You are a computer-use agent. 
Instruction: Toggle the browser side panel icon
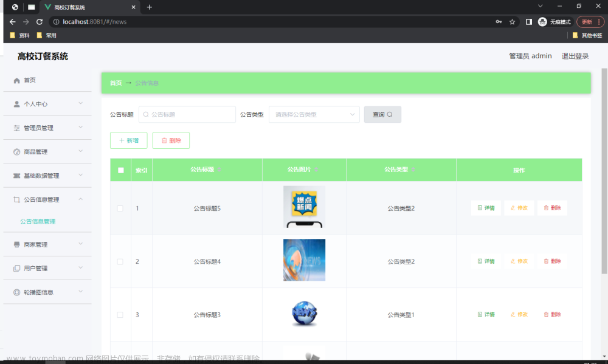(528, 22)
